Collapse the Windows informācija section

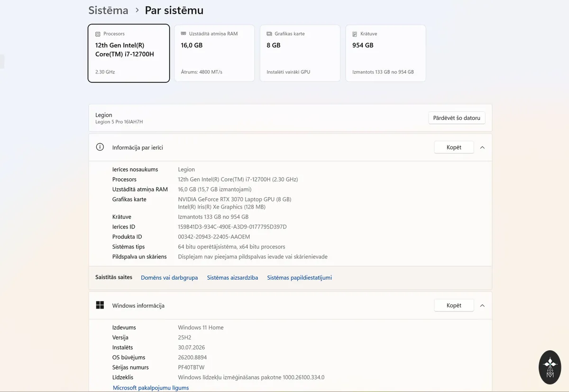482,306
